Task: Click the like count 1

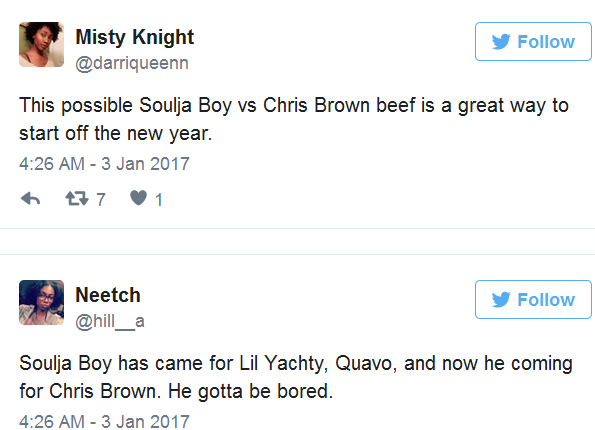Action: [159, 200]
